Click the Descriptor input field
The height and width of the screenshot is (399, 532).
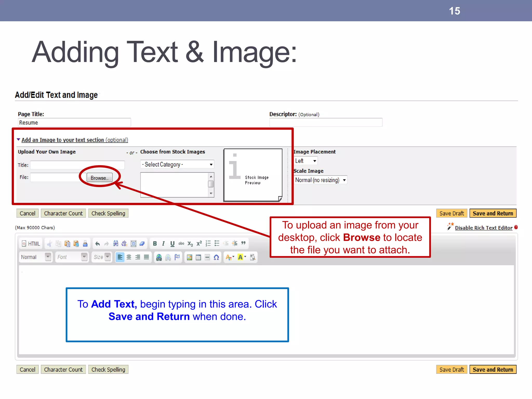coord(326,122)
